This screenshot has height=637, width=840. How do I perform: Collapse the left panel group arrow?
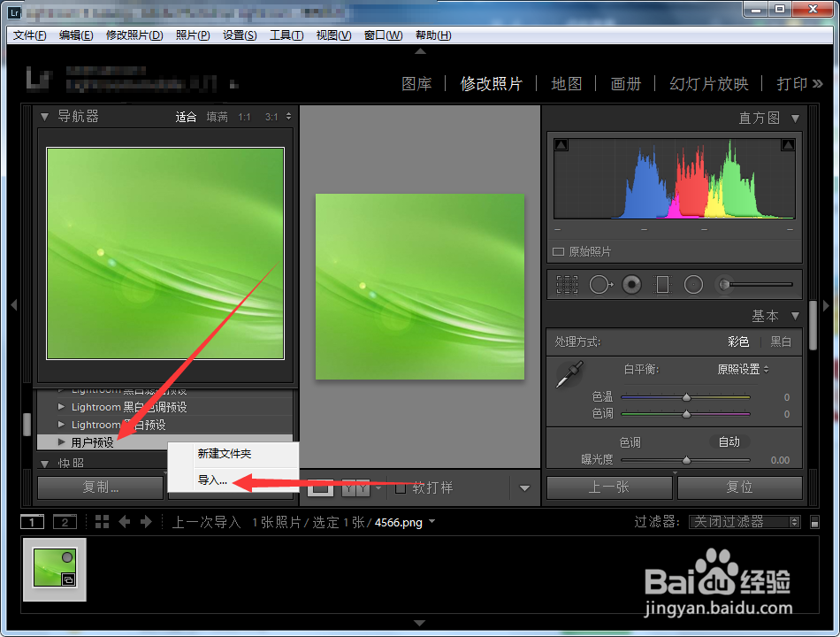click(x=14, y=305)
